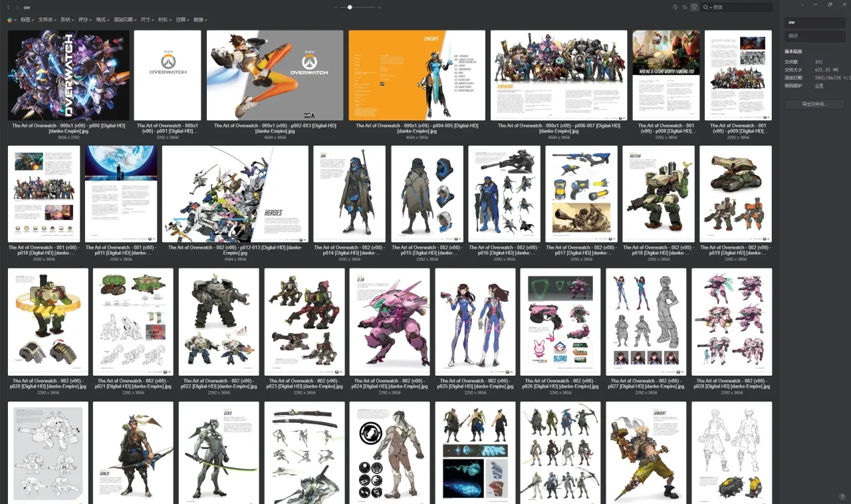Go forward with the right arrow
Image resolution: width=851 pixels, height=504 pixels.
click(17, 7)
